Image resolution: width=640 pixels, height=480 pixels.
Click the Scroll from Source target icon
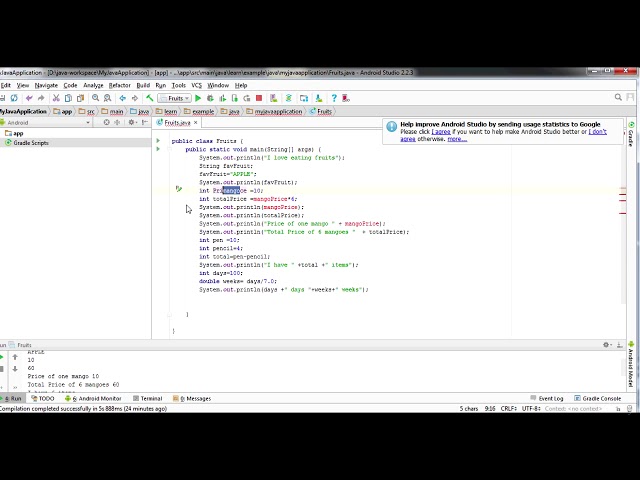[107, 122]
